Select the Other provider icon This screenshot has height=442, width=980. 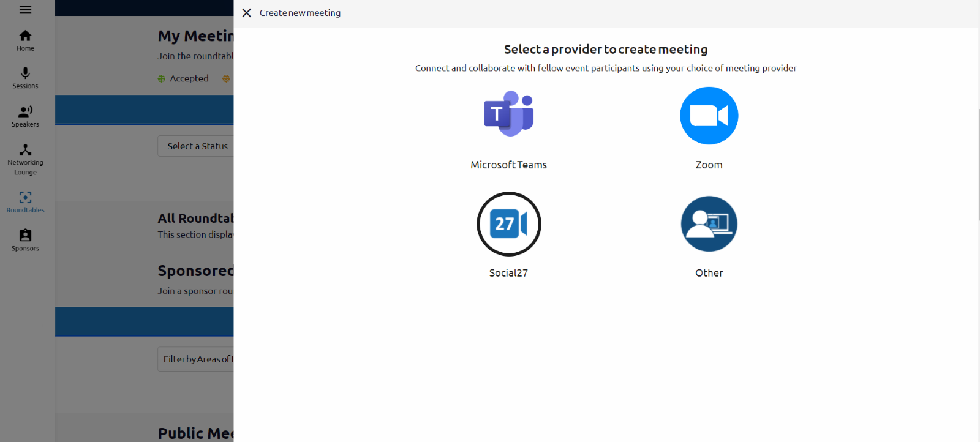(x=709, y=224)
